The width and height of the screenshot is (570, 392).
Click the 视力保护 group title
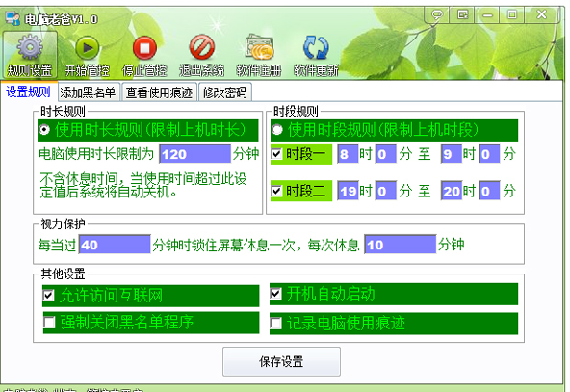63,224
